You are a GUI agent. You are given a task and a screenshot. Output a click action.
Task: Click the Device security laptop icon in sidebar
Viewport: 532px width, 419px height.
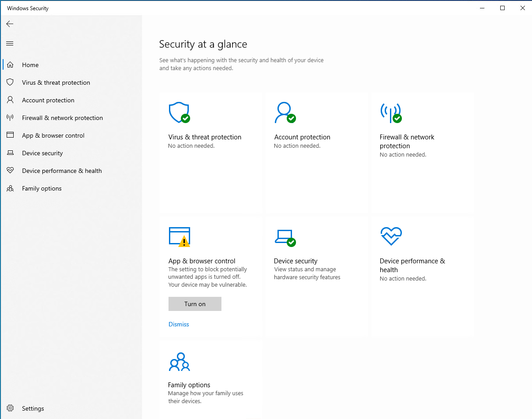[x=10, y=153]
